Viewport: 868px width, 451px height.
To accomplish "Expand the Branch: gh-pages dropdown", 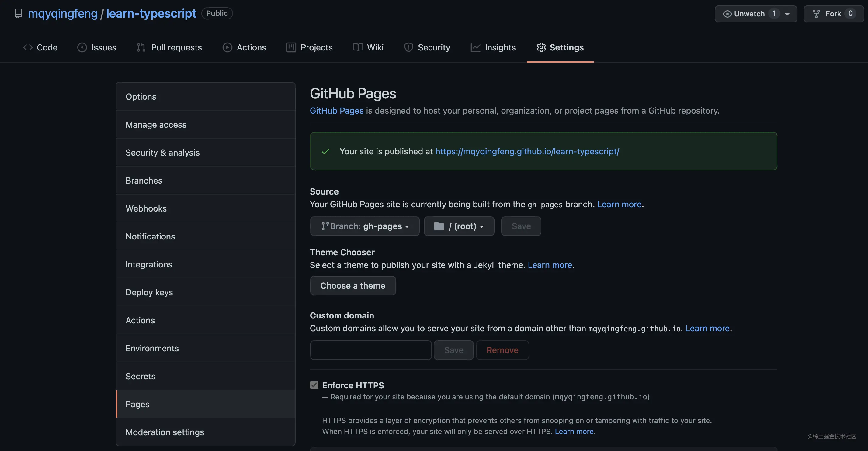I will (365, 226).
